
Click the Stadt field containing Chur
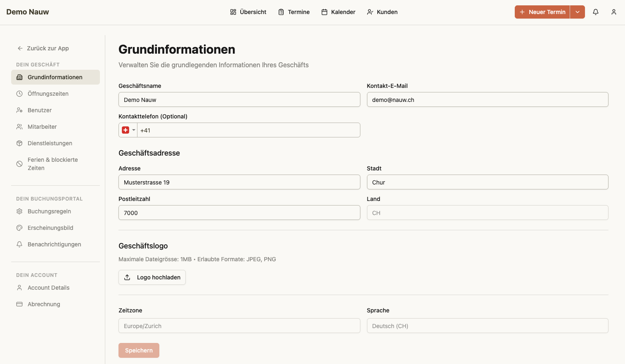(x=488, y=182)
